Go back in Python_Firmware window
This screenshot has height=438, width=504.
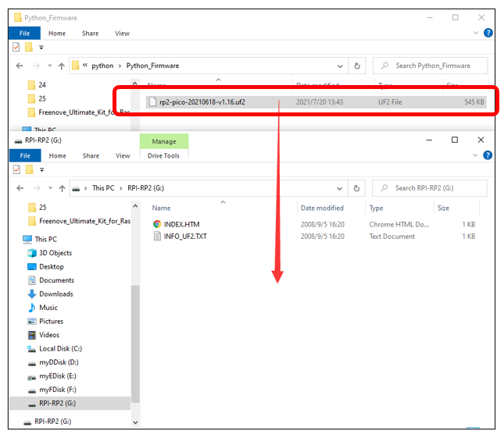point(20,66)
